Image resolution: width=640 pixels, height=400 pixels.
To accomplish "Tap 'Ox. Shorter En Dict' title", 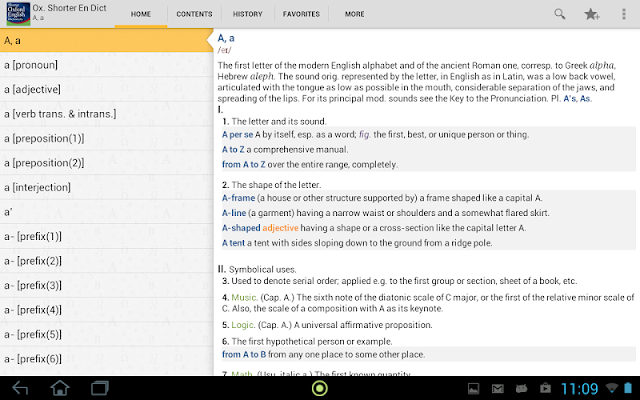I will tap(69, 8).
